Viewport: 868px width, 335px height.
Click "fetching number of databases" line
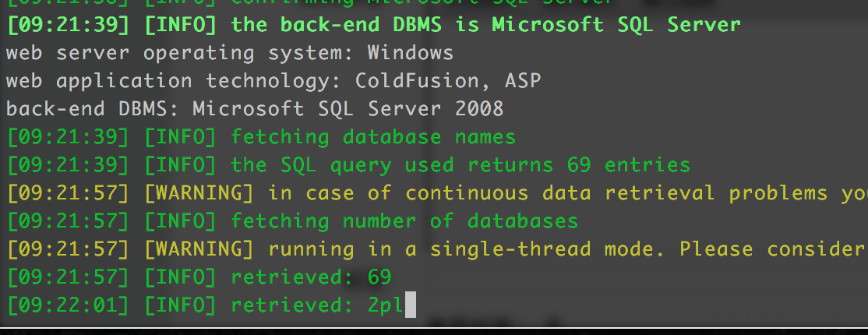pyautogui.click(x=404, y=221)
